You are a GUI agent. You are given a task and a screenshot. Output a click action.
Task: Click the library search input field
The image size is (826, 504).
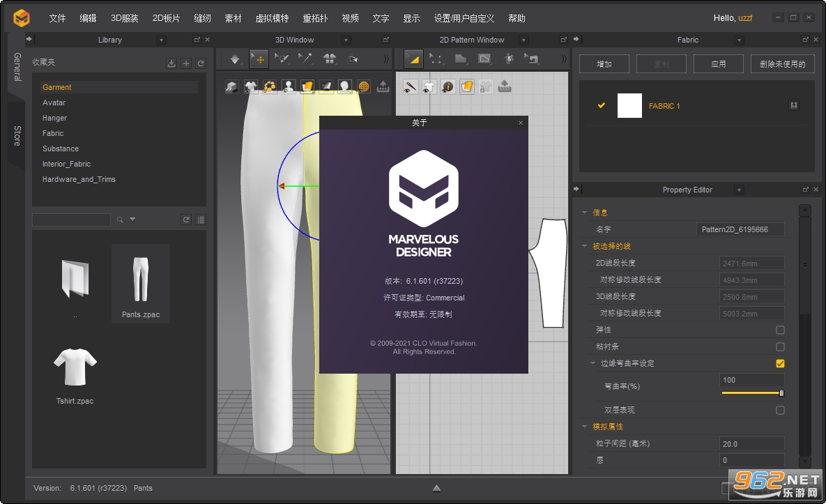pyautogui.click(x=71, y=220)
